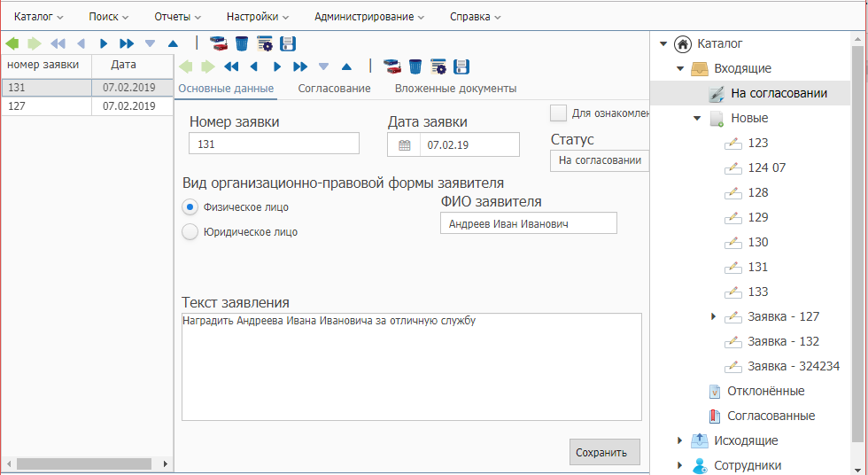Select tree item 124 07
This screenshot has height=475, width=868.
pyautogui.click(x=767, y=167)
